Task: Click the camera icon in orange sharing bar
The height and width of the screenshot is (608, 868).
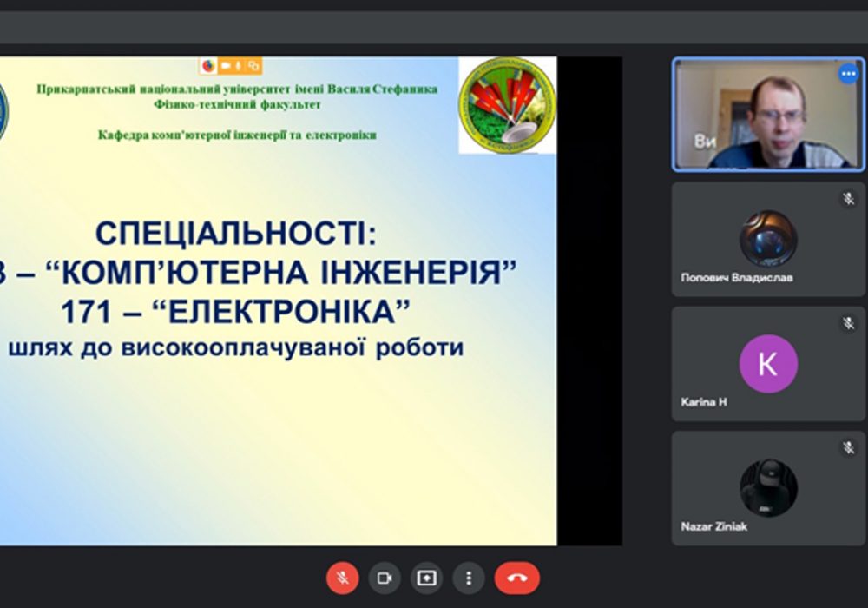Action: click(225, 66)
